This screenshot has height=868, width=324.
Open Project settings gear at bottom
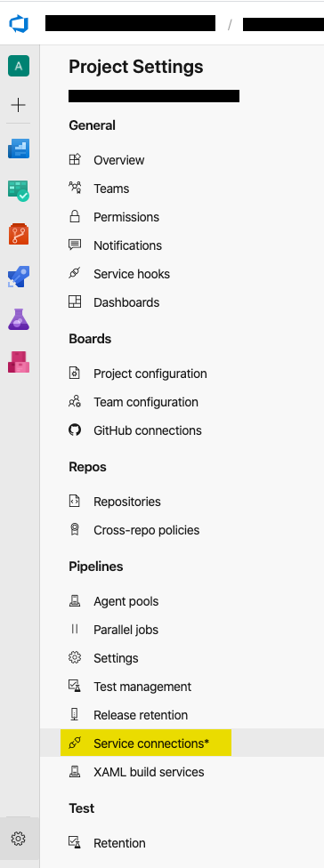pyautogui.click(x=19, y=839)
